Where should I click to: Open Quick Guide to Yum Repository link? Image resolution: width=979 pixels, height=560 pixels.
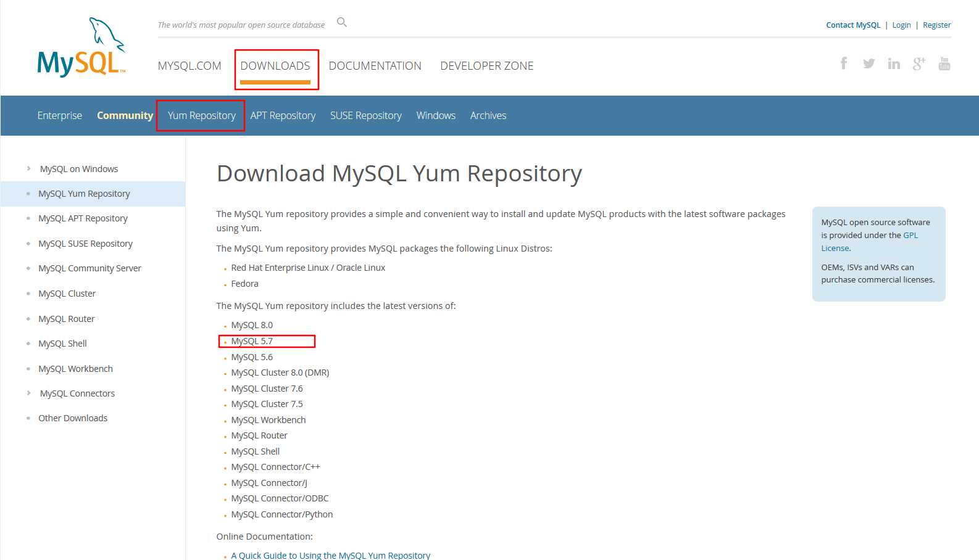pyautogui.click(x=331, y=555)
